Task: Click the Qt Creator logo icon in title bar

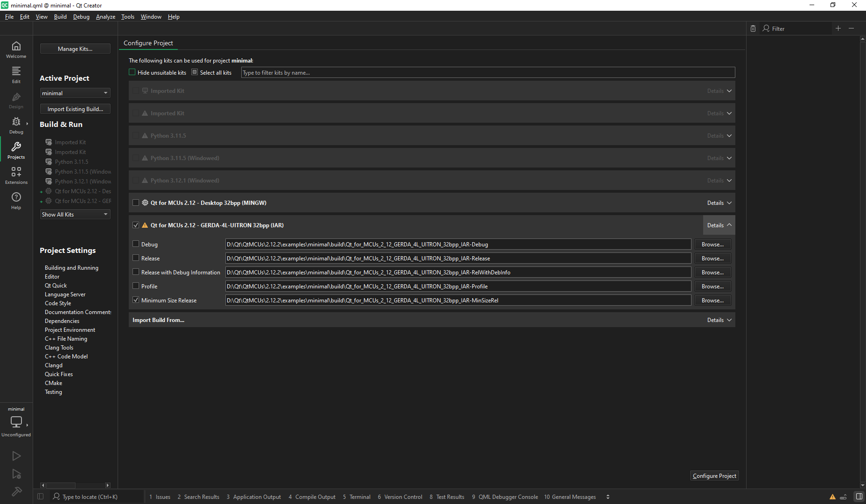Action: (x=5, y=5)
